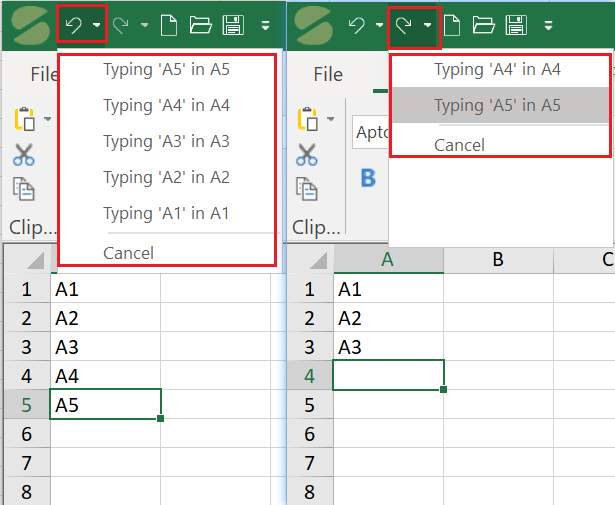Select column A header in right window
The width and height of the screenshot is (615, 505).
click(389, 259)
